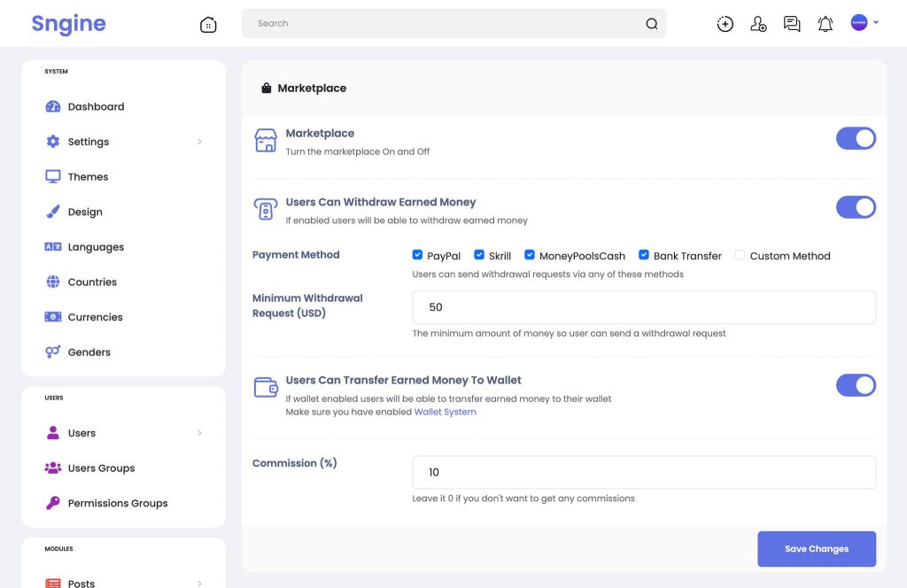Open friend requests icon

[x=758, y=24]
